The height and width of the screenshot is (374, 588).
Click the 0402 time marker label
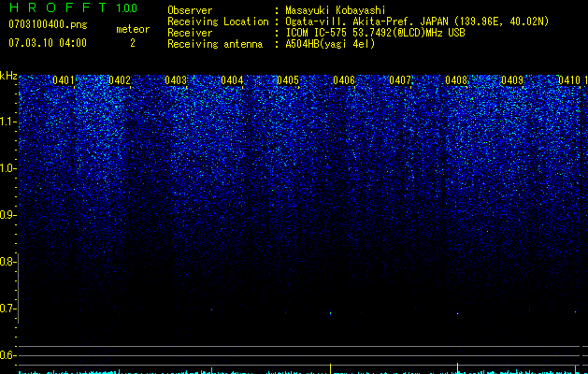tap(120, 80)
